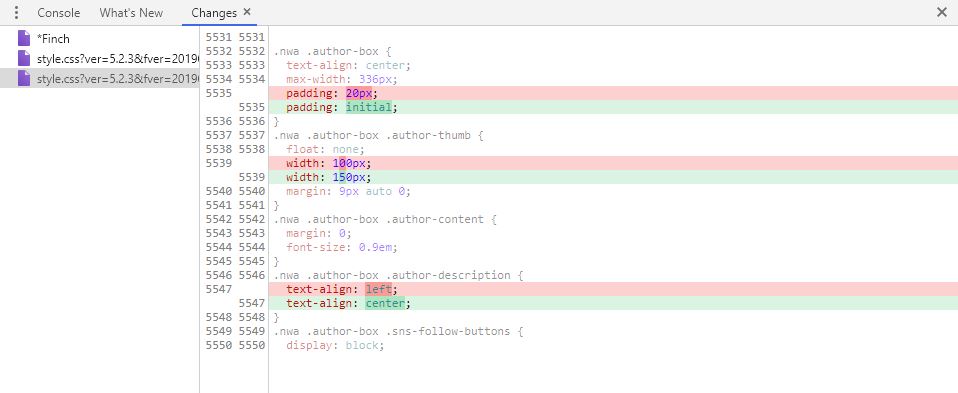Select the unhighlighted style.css file entry

[100, 58]
